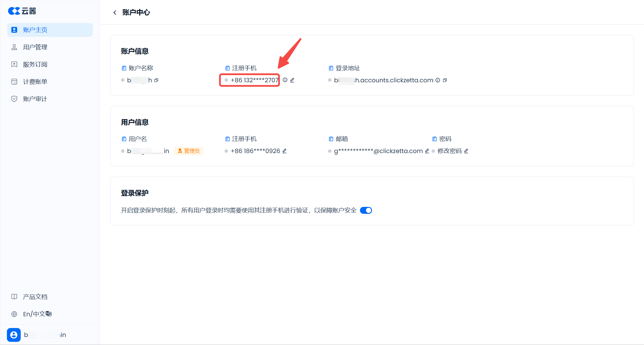Click info icon next to login address
Viewport: 644px width, 345px height.
[x=438, y=80]
